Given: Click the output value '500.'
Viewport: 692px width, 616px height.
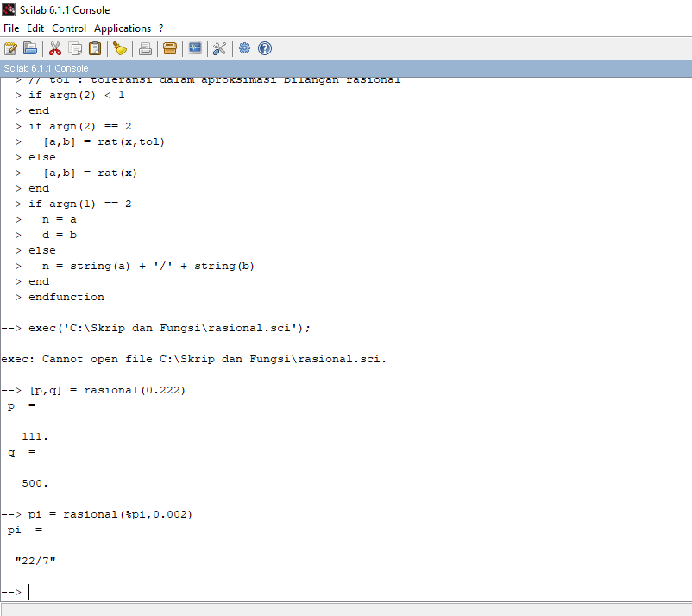Looking at the screenshot, I should (x=35, y=483).
